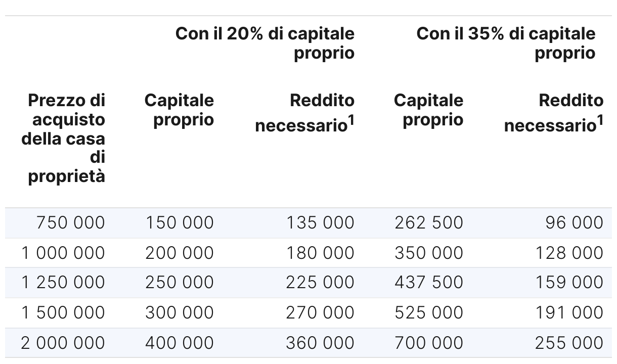This screenshot has height=364, width=617.
Task: Select the 191 000 reddito necessario cell
Action: click(569, 312)
